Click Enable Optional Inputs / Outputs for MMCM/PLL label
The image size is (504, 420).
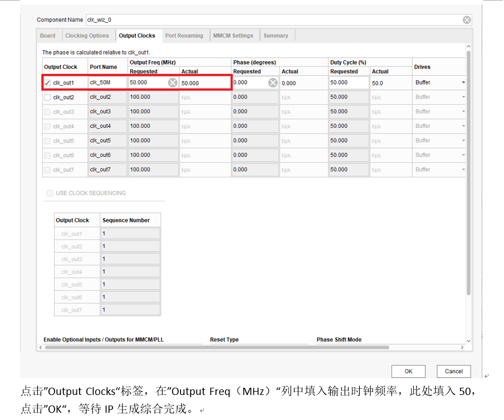(x=104, y=339)
